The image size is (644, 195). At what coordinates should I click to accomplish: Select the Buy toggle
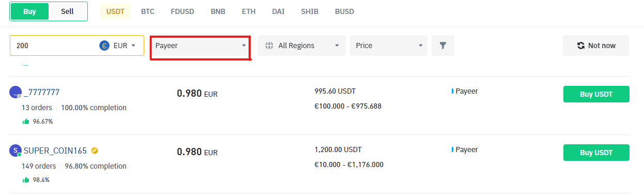click(29, 11)
